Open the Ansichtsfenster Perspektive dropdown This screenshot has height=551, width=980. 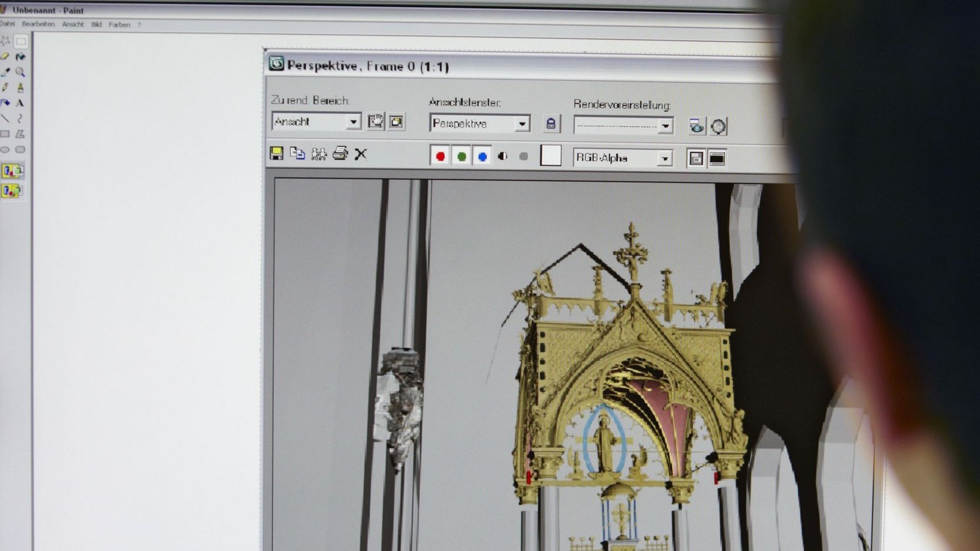pos(523,124)
